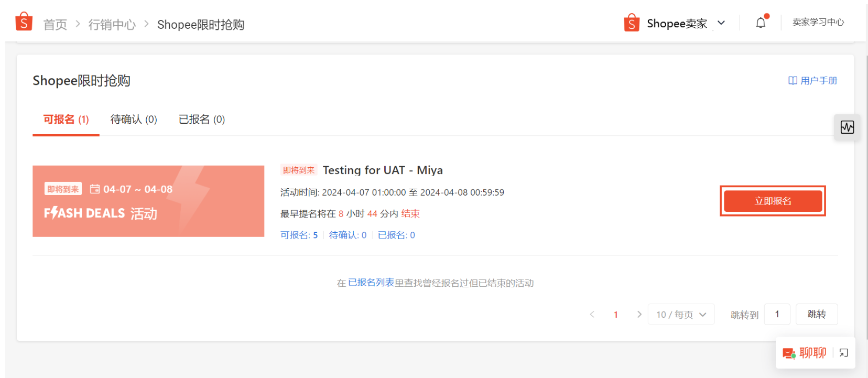Switch to the 可报名 (1) tab
This screenshot has width=868, height=378.
[66, 120]
